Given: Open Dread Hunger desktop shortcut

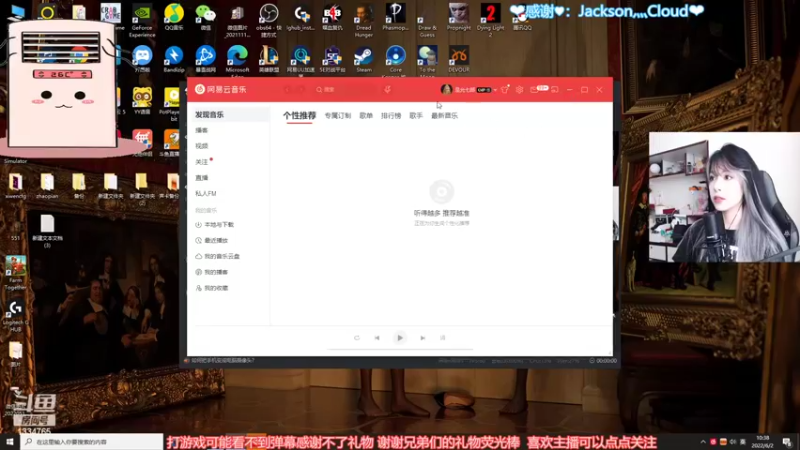Looking at the screenshot, I should pos(364,21).
